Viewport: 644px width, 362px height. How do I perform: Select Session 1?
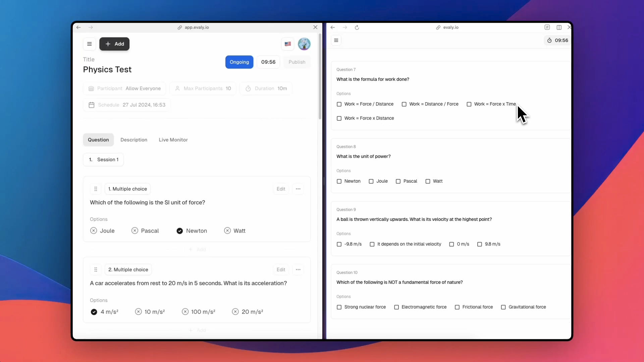tap(103, 160)
